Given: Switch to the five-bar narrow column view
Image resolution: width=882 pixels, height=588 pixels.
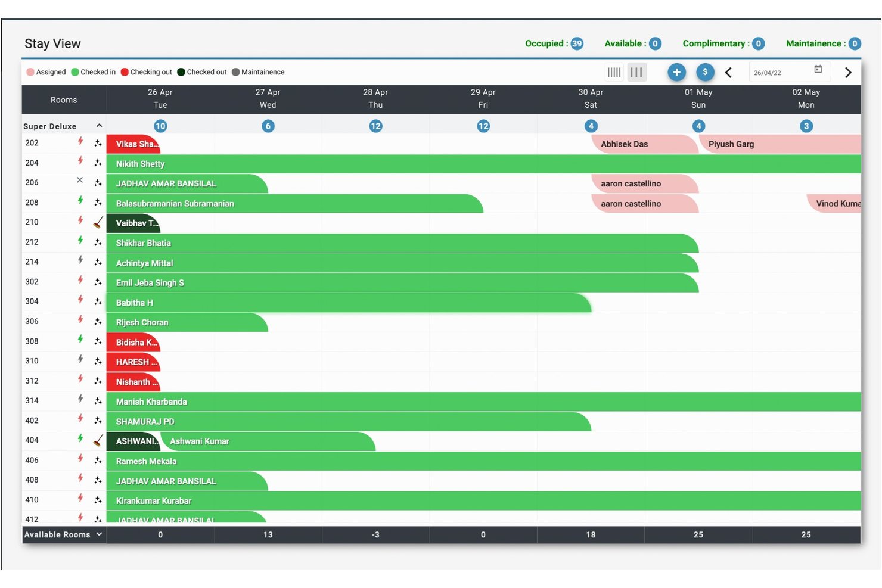Looking at the screenshot, I should coord(614,72).
